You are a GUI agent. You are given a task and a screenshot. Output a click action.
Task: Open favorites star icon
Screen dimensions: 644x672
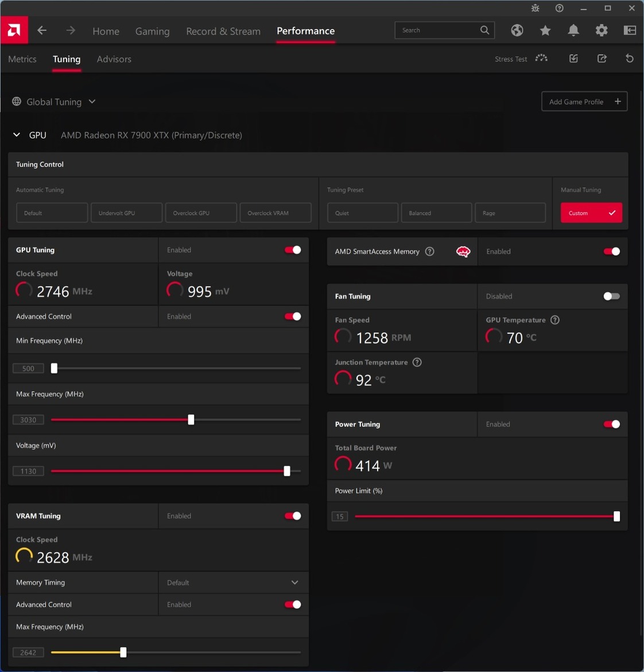point(545,30)
